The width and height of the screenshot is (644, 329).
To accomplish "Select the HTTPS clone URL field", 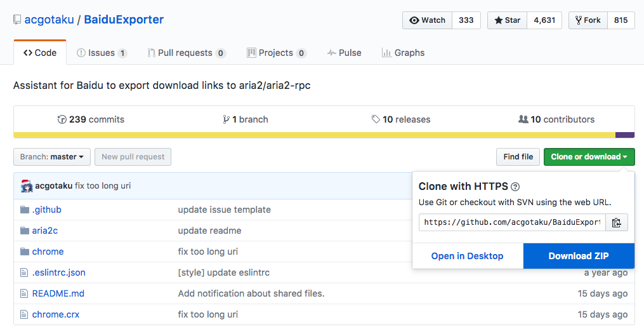I will point(512,222).
